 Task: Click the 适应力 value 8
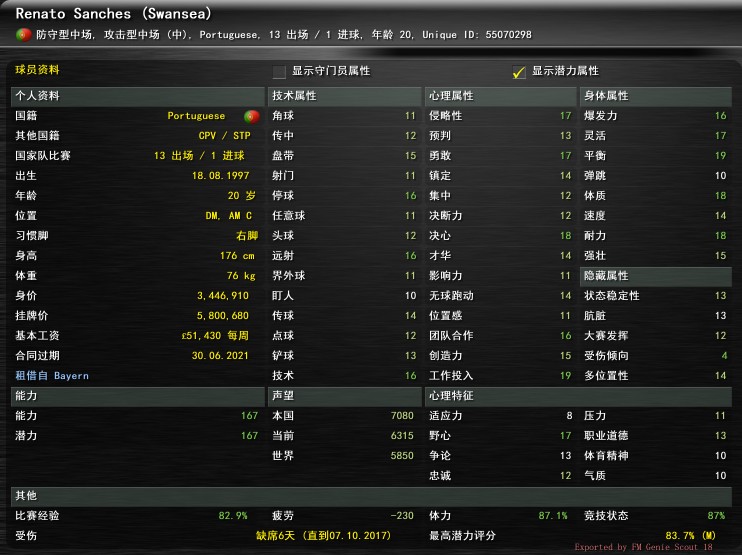[x=569, y=416]
